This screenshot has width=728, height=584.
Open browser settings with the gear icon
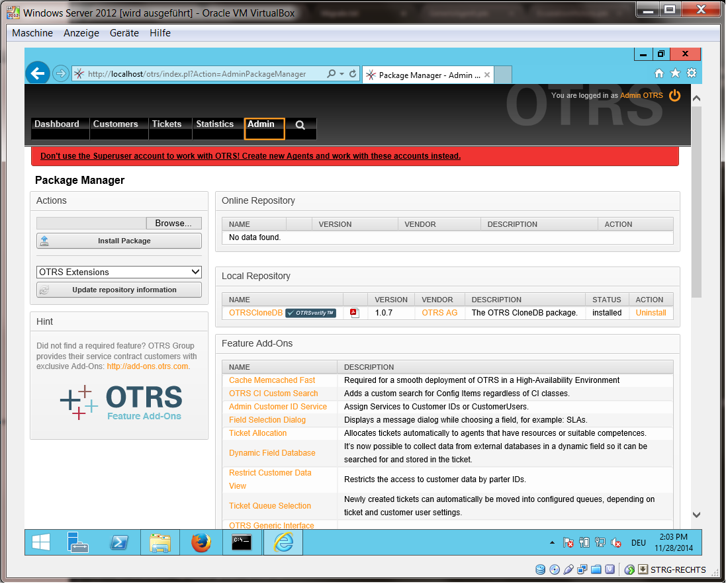tap(690, 73)
